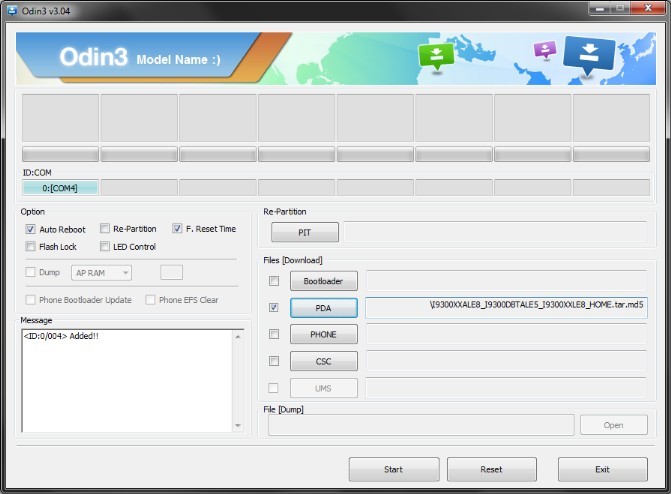Viewport: 671px width, 494px height.
Task: Toggle the F. Reset Time checkbox
Action: [178, 229]
